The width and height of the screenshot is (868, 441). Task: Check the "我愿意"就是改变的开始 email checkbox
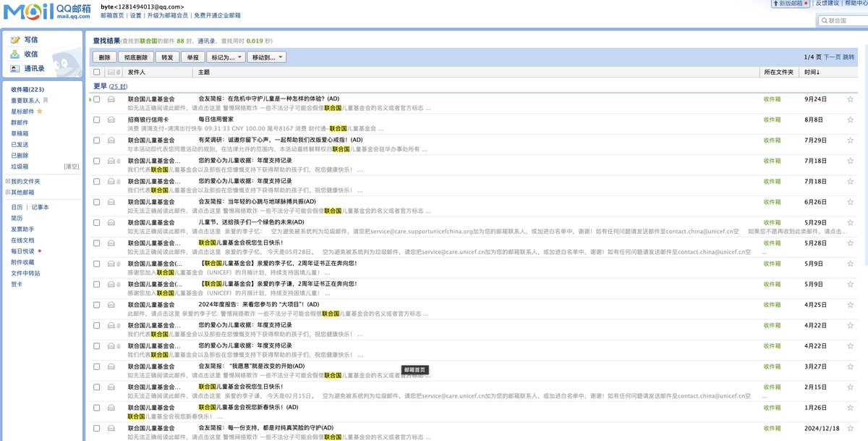click(97, 366)
